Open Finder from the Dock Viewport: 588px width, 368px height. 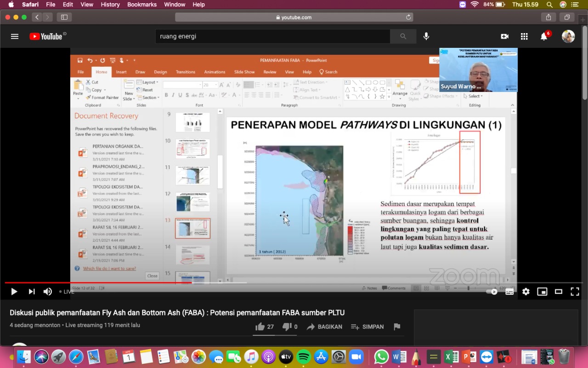[x=23, y=356]
